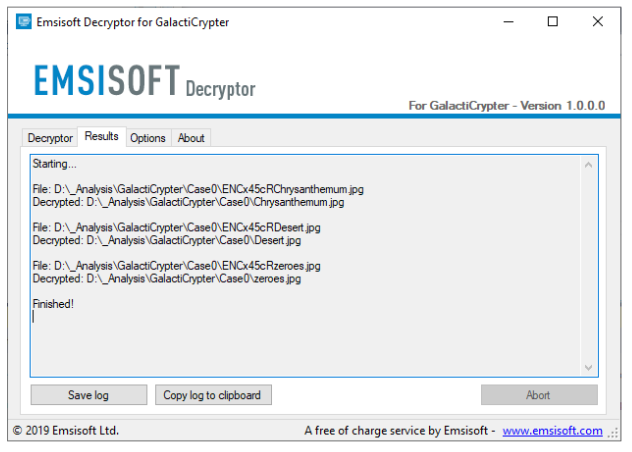Click the Decrypted line for zeroes.jpg

click(x=166, y=279)
